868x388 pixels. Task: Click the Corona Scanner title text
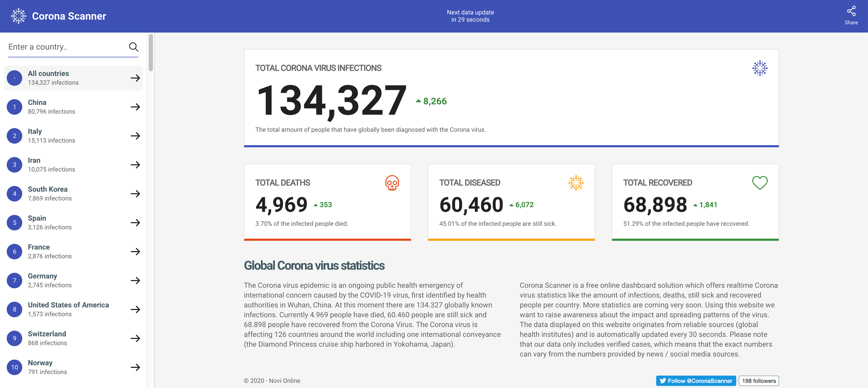(69, 16)
